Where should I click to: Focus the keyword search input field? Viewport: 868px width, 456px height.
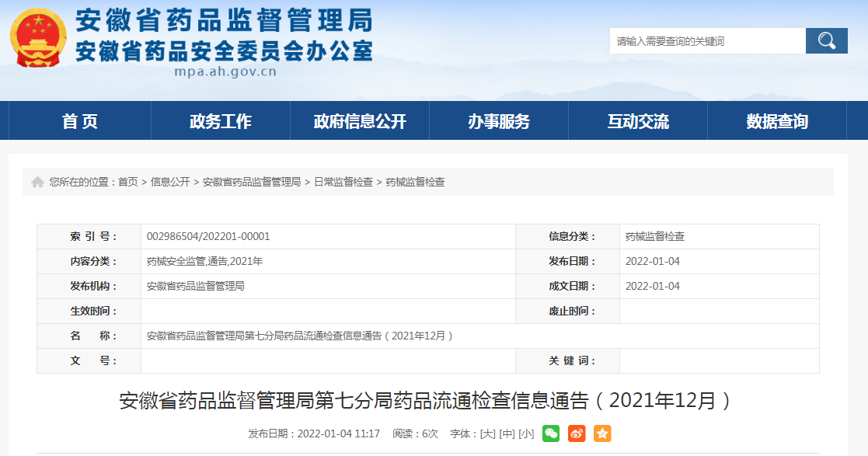click(x=706, y=41)
